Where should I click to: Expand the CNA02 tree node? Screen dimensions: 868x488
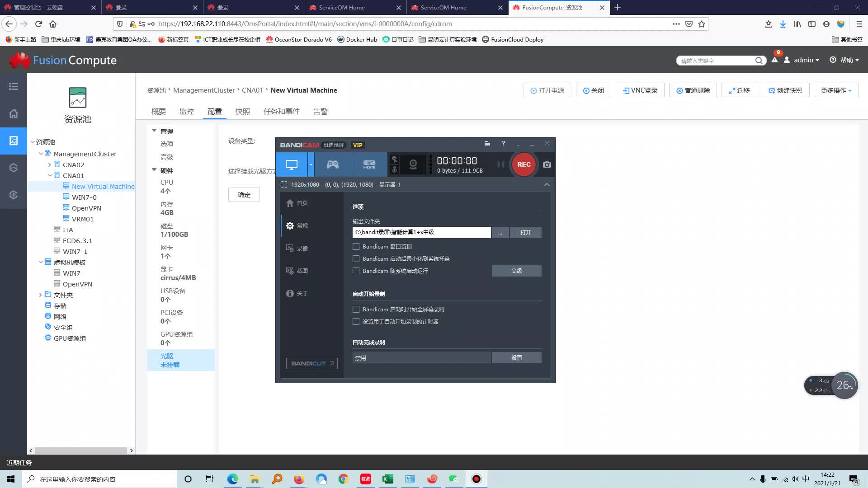pos(49,165)
